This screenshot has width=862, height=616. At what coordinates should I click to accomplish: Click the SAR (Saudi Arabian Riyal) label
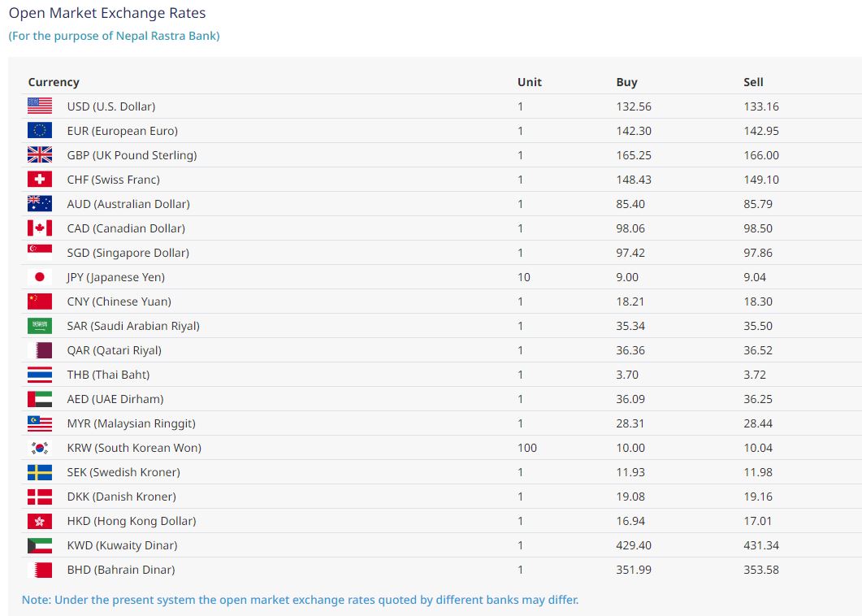coord(133,326)
